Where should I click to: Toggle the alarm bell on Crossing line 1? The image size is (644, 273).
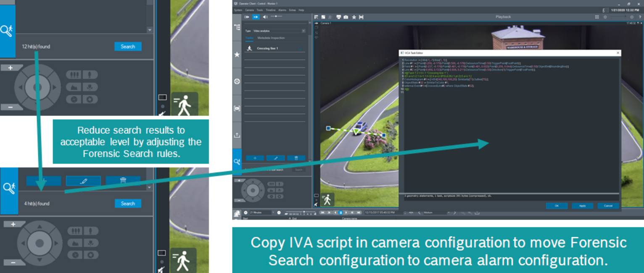300,48
